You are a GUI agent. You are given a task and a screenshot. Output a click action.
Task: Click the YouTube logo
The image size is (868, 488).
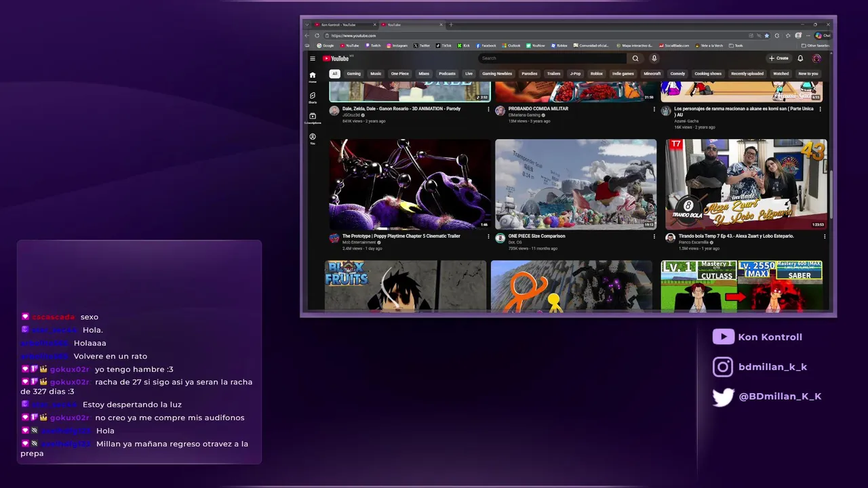point(337,58)
